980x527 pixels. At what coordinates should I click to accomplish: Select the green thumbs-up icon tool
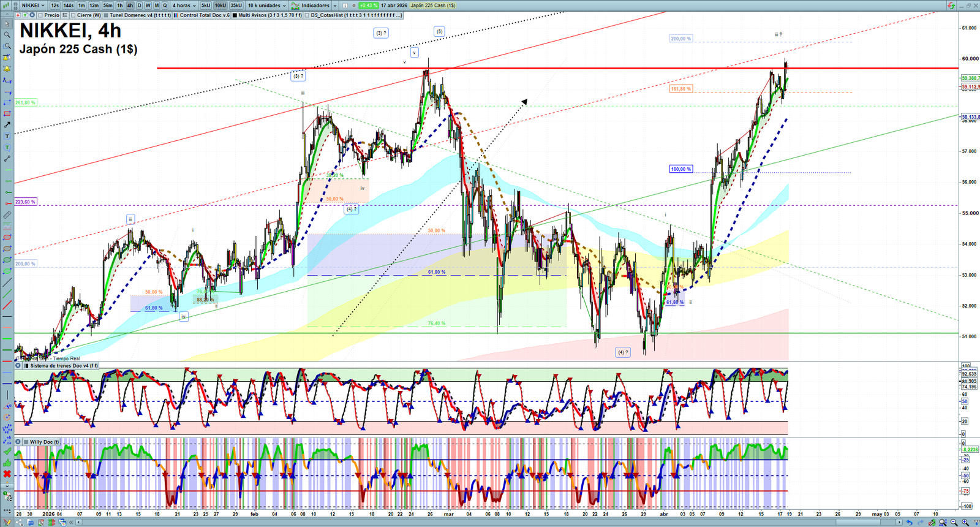pos(7,463)
